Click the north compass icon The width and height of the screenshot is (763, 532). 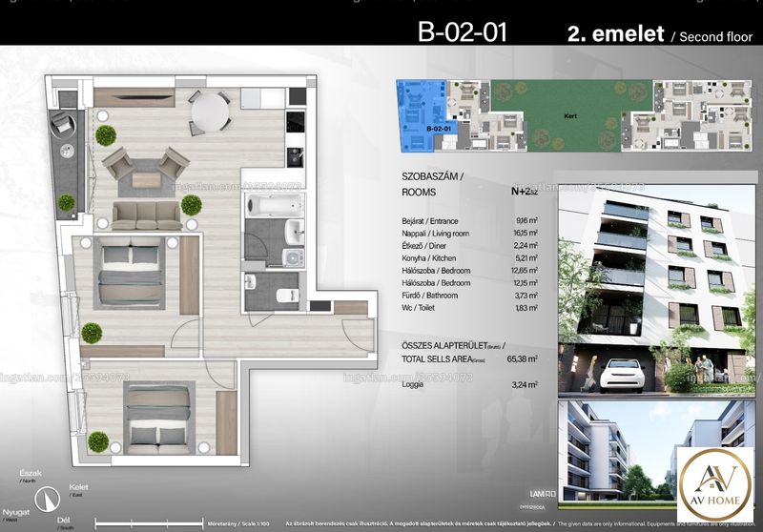(x=47, y=499)
